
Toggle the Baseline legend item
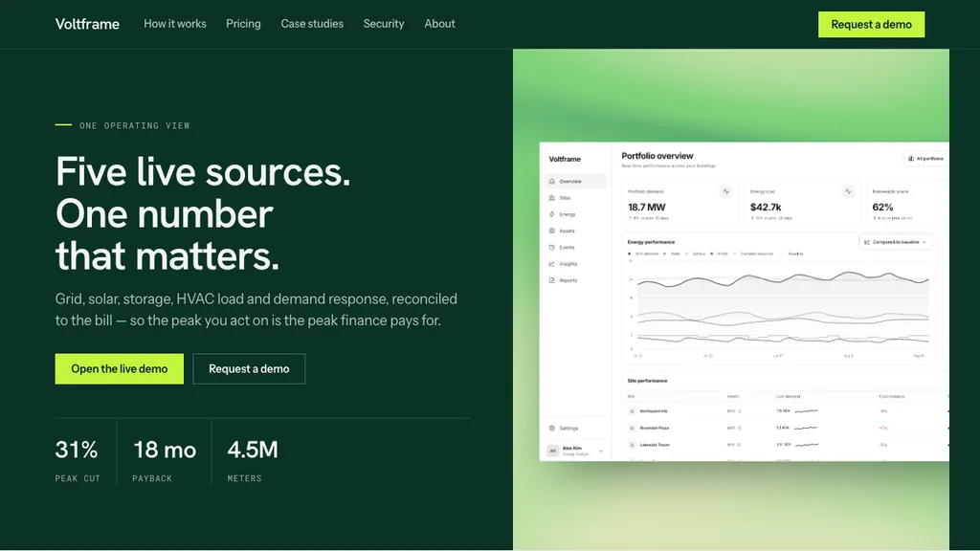click(791, 253)
